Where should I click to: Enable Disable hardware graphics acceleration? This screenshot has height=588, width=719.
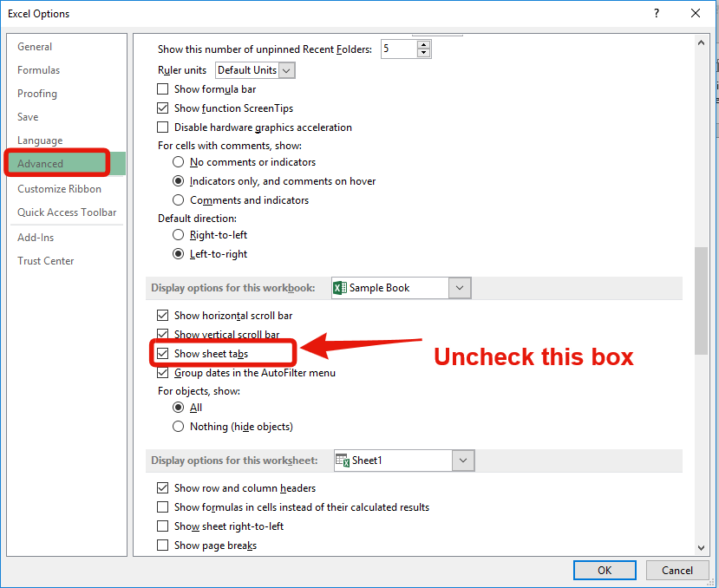pyautogui.click(x=163, y=127)
